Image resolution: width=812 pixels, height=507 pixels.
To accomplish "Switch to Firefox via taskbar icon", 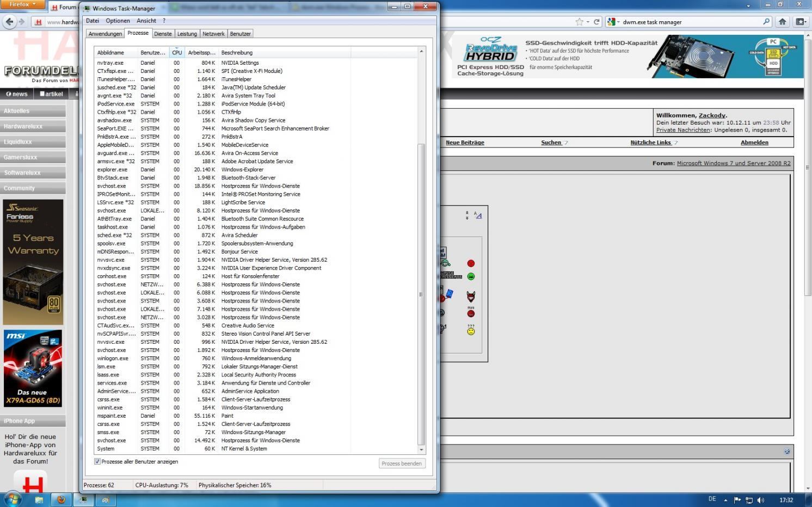I will pyautogui.click(x=61, y=499).
